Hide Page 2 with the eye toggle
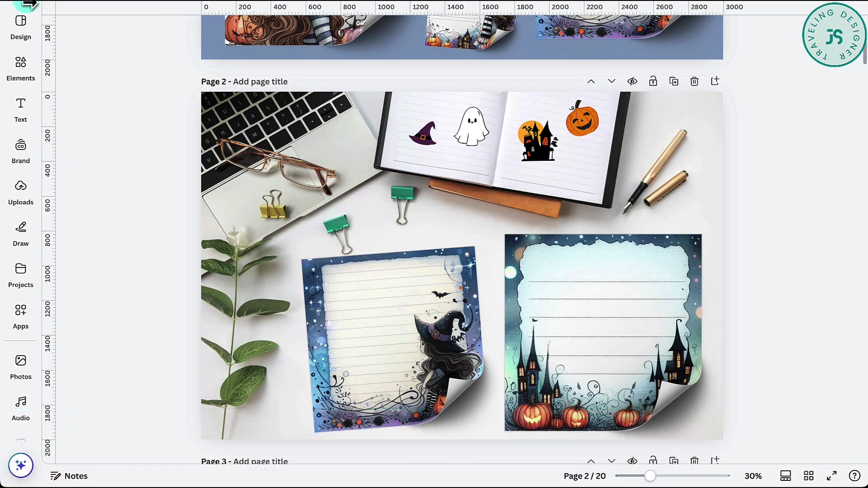Screen dimensions: 868x488 click(632, 81)
